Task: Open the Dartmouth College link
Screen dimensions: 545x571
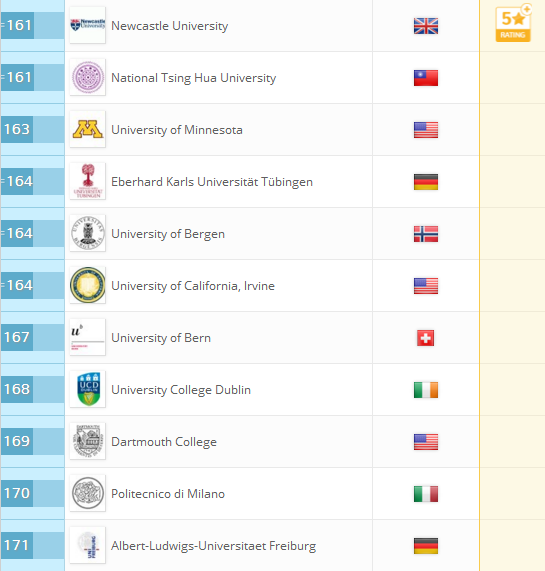Action: click(x=164, y=442)
